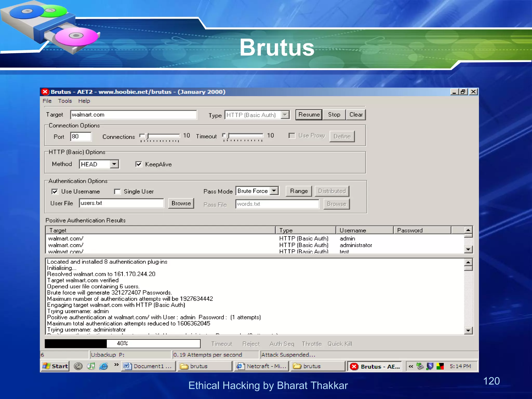Open the Tools menu

[65, 101]
